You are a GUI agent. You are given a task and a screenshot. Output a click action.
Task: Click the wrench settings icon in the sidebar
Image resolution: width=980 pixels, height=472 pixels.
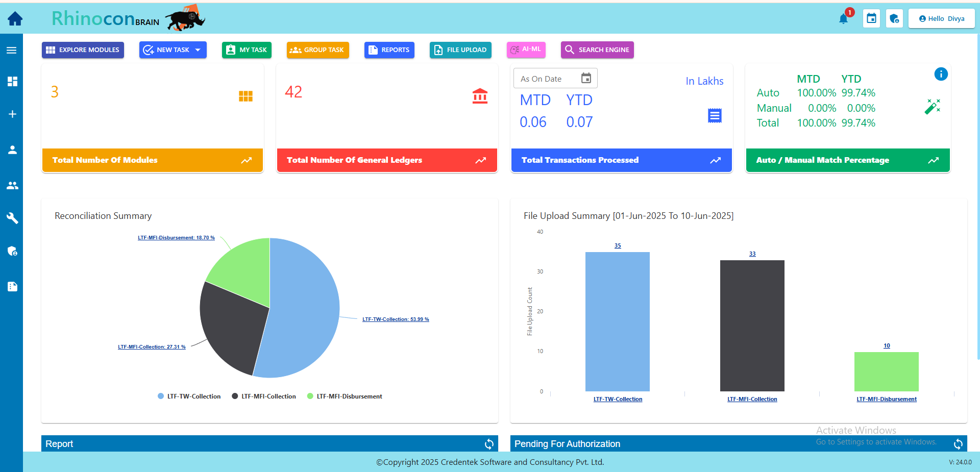[x=12, y=218]
